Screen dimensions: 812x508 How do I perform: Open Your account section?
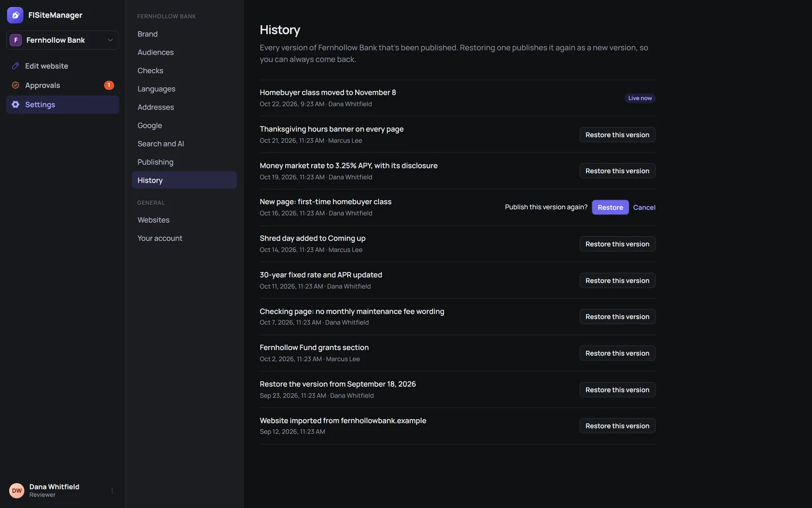[184, 238]
